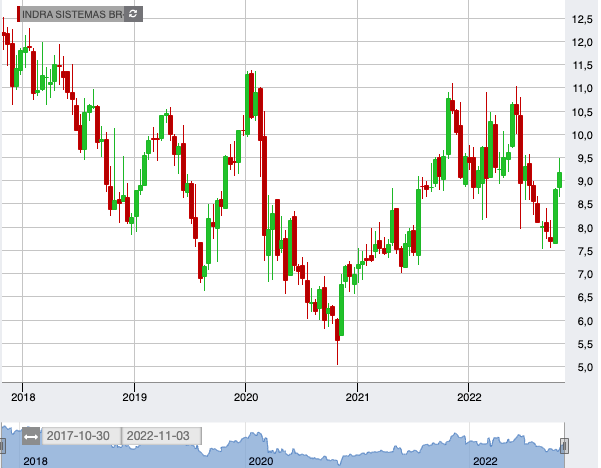601x468 pixels.
Task: Click the 7,5 price label on the y-axis
Action: tap(585, 251)
